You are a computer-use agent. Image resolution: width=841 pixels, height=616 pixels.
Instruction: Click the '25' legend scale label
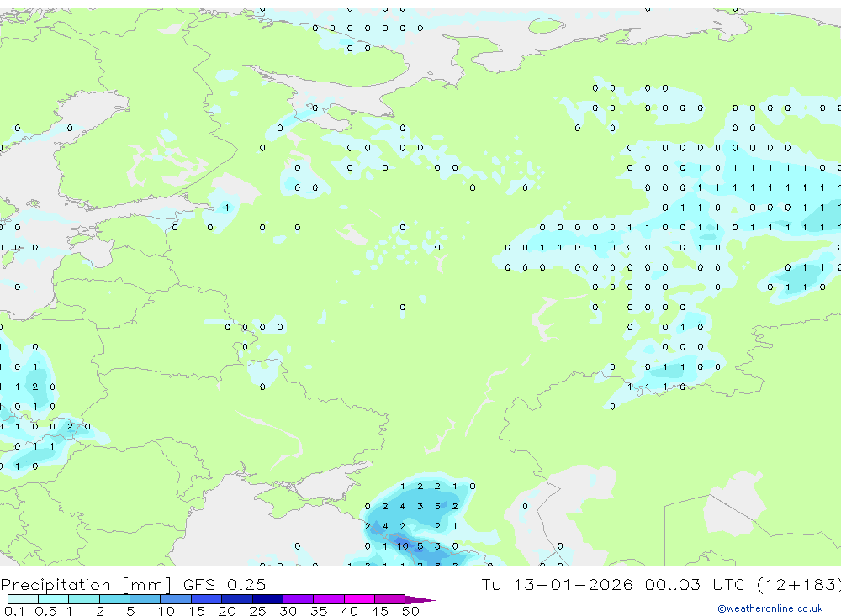tap(257, 611)
